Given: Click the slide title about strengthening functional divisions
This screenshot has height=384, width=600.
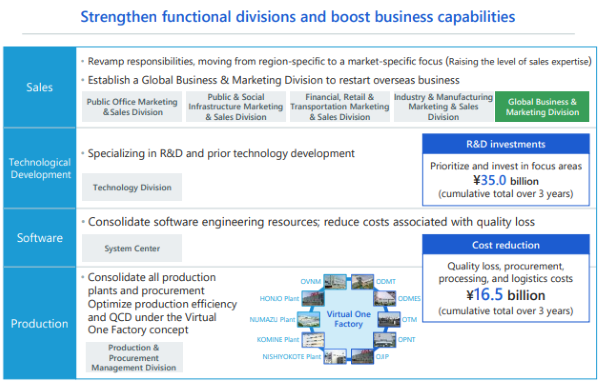Looking at the screenshot, I should click(298, 17).
